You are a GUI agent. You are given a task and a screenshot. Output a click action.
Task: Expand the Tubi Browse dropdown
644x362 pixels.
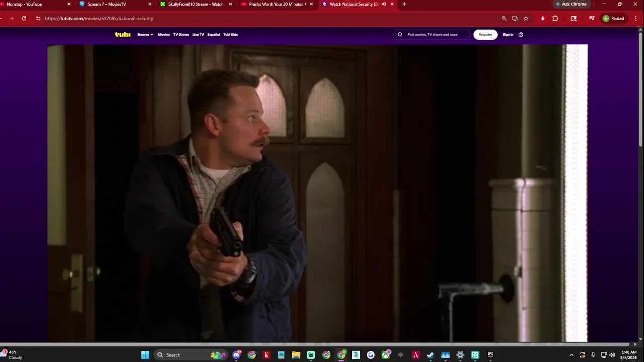pos(145,35)
